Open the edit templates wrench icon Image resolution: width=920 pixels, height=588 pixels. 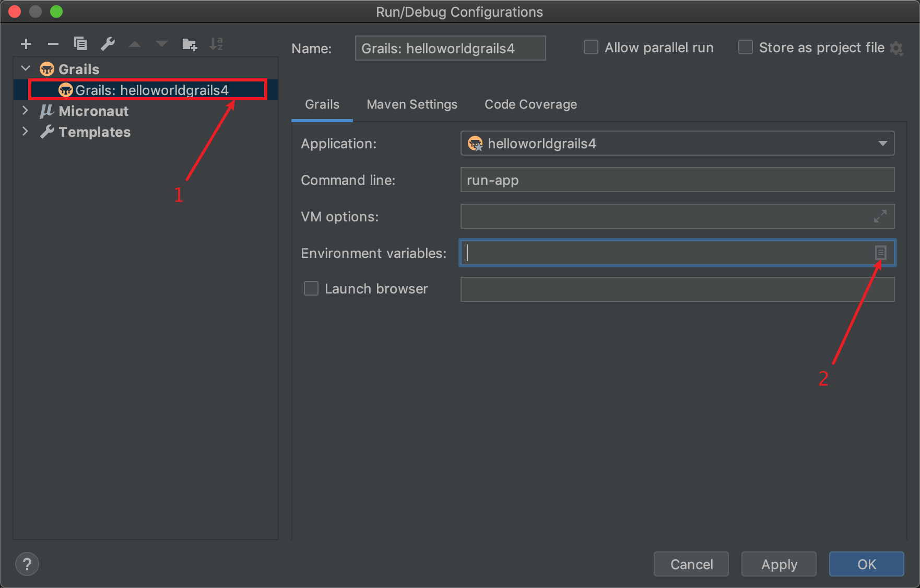108,44
